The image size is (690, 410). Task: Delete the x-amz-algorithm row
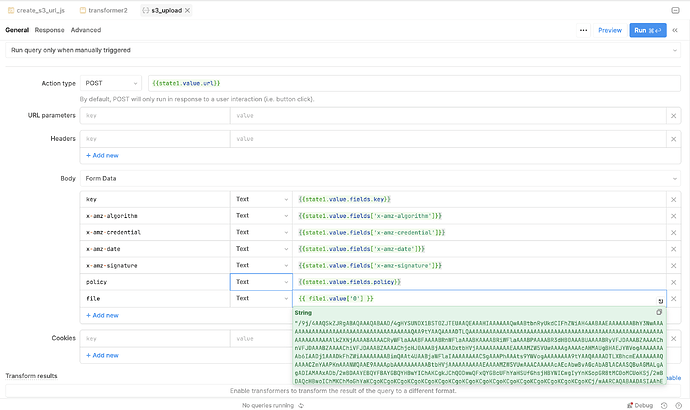coord(673,216)
